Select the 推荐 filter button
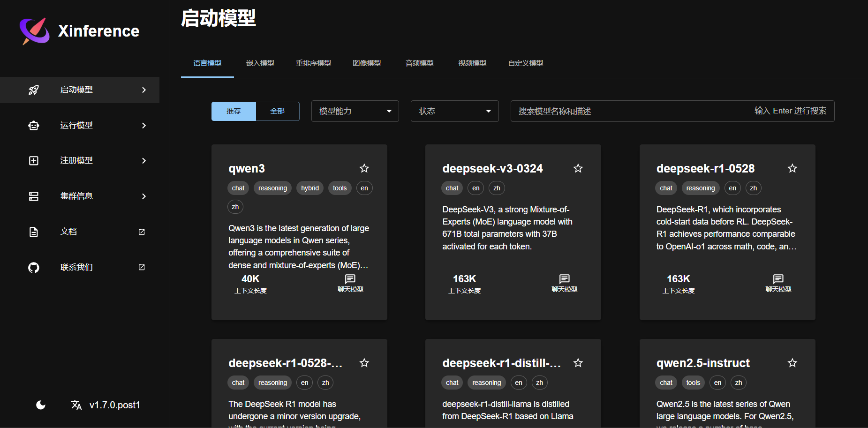Screen dimensions: 868x428 pyautogui.click(x=234, y=111)
